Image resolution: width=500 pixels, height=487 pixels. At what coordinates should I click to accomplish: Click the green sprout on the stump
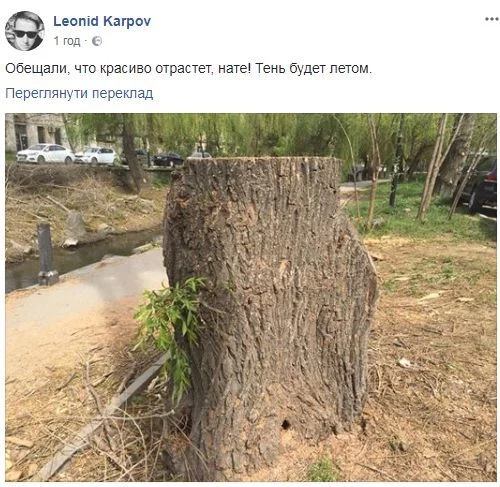point(170,332)
